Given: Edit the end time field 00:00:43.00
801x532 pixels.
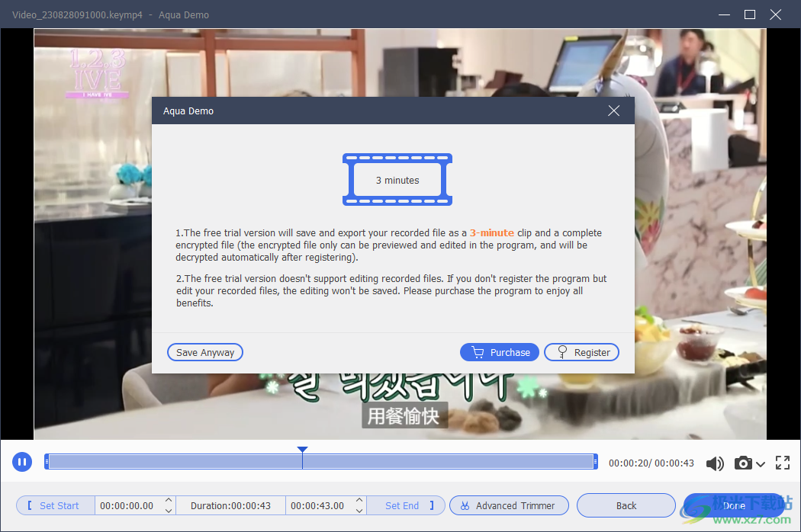Looking at the screenshot, I should (317, 505).
